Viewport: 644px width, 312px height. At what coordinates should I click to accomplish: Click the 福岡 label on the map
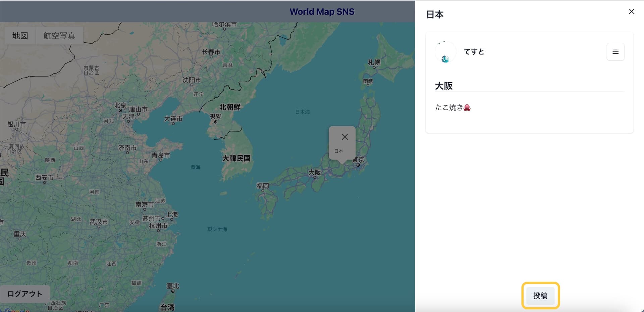[263, 185]
